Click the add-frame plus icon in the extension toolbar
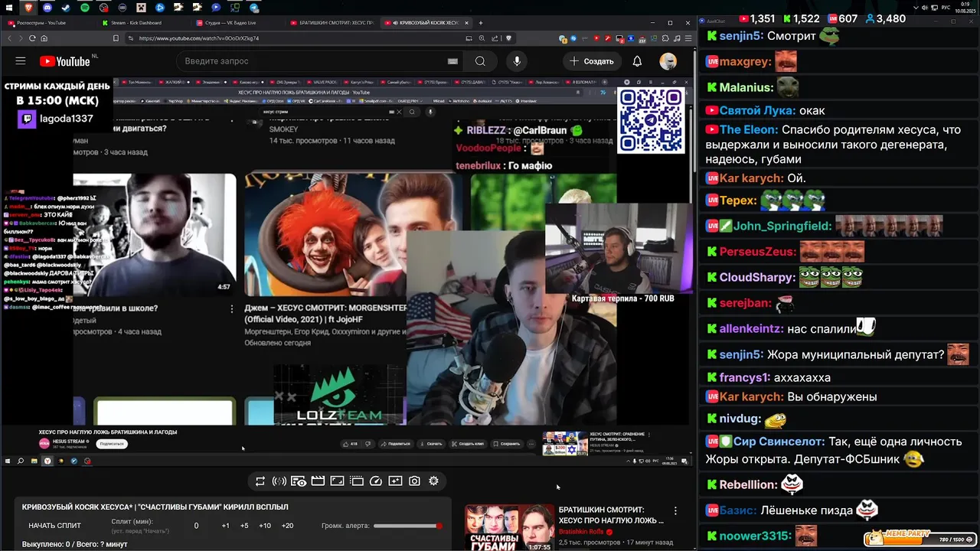Screen dimensions: 980x551 [395, 481]
